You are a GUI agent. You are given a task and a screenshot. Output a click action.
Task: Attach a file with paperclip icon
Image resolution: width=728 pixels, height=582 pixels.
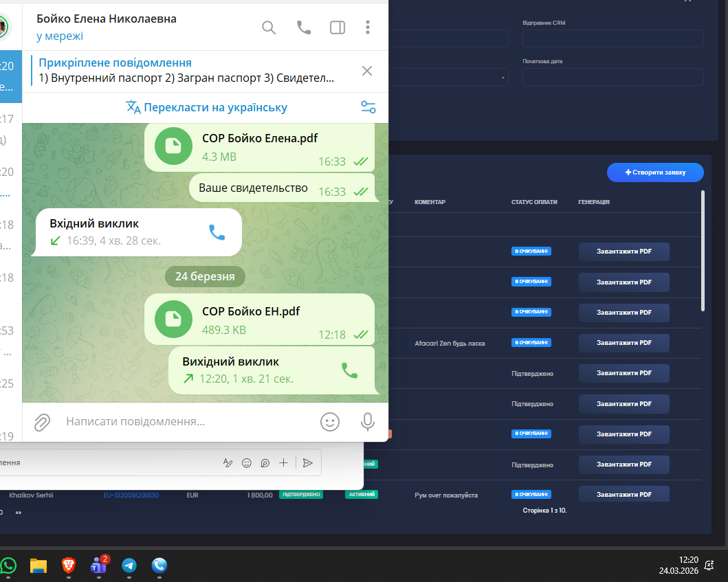point(42,423)
